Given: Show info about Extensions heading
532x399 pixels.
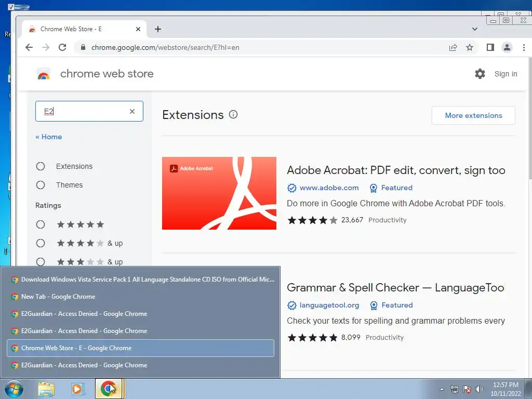Looking at the screenshot, I should coord(233,114).
